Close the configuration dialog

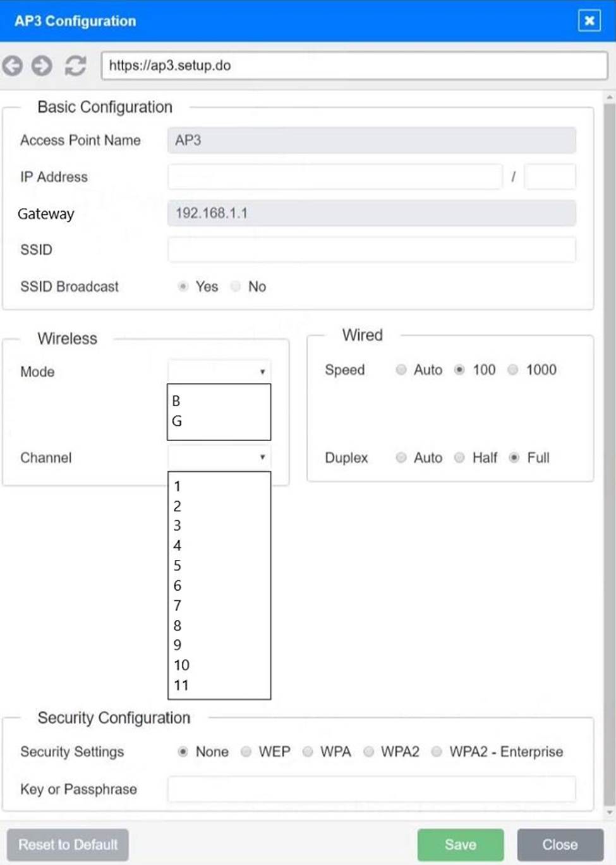point(559,844)
